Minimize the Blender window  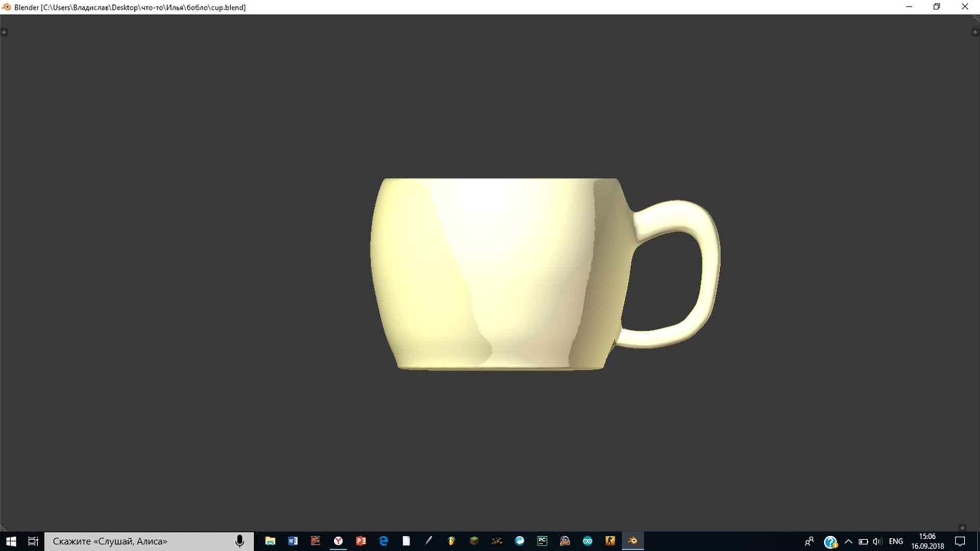[x=909, y=7]
